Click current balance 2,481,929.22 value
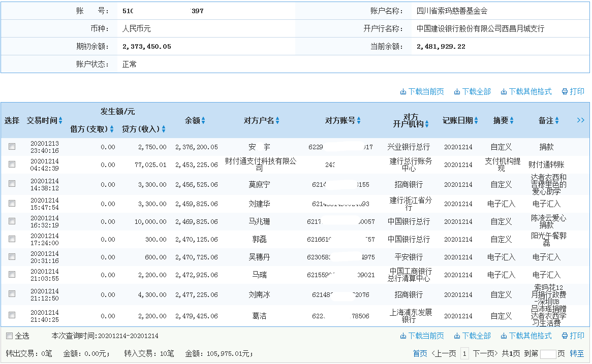 (441, 47)
